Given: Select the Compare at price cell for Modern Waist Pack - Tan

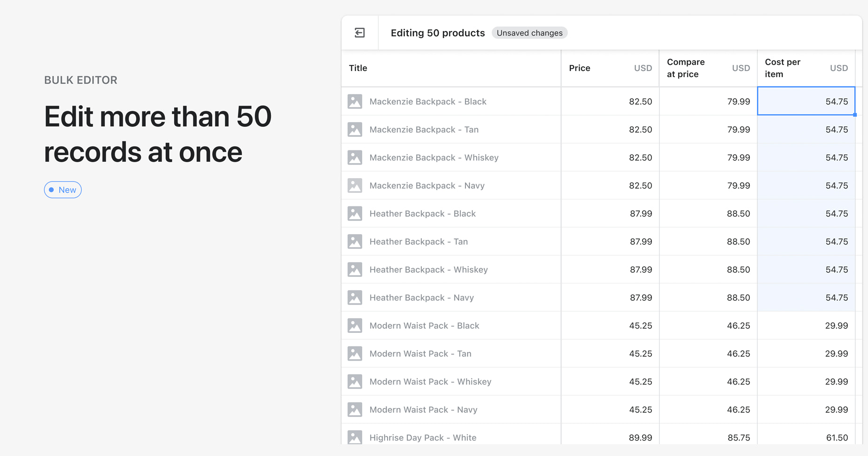Looking at the screenshot, I should tap(708, 354).
